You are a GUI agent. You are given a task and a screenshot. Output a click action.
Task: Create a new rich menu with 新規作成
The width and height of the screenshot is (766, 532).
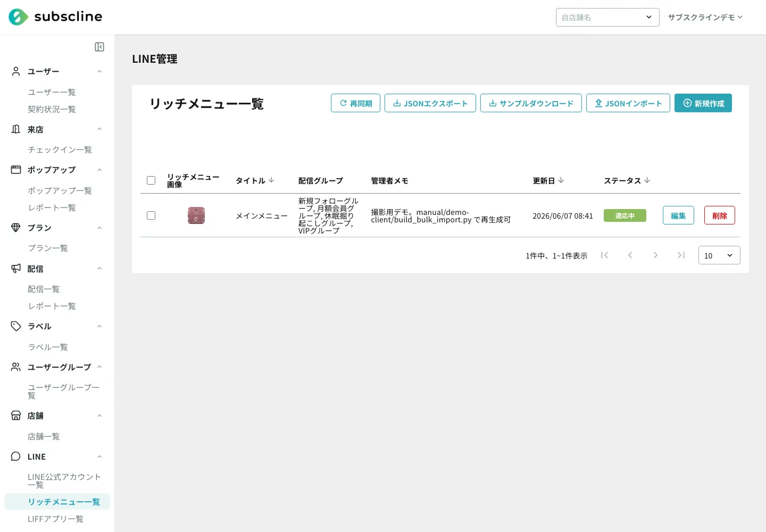pos(703,103)
